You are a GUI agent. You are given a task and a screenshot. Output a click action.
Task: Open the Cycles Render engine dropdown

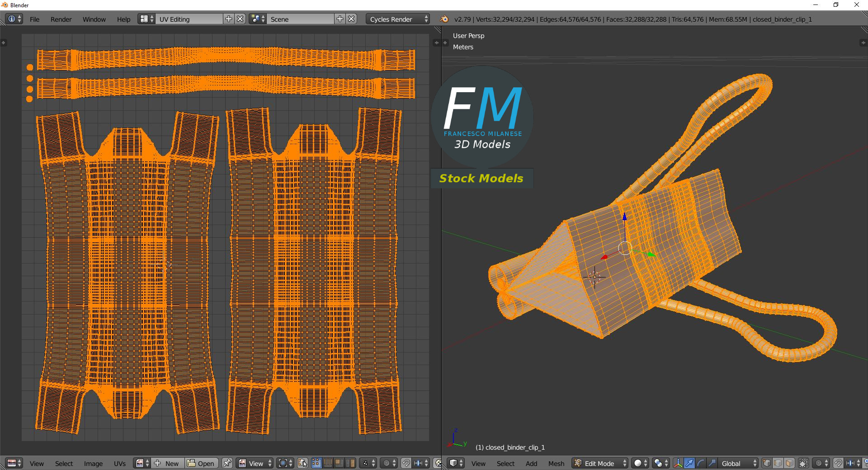[398, 19]
